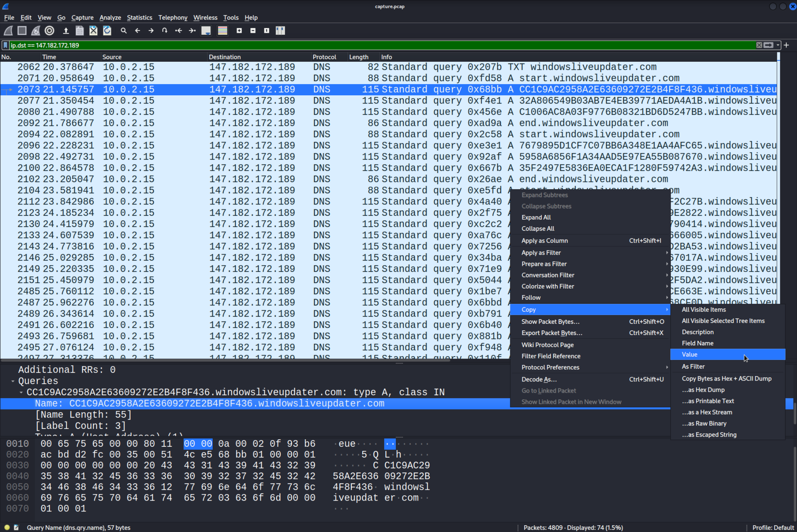Screen dimensions: 797x532
Task: Go back in packet history arrow
Action: pos(137,31)
